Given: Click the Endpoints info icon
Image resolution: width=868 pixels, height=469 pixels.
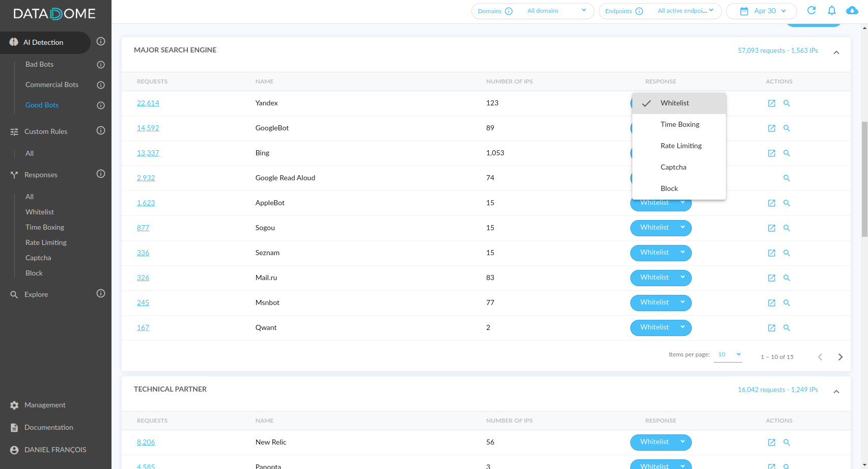Looking at the screenshot, I should [x=639, y=11].
